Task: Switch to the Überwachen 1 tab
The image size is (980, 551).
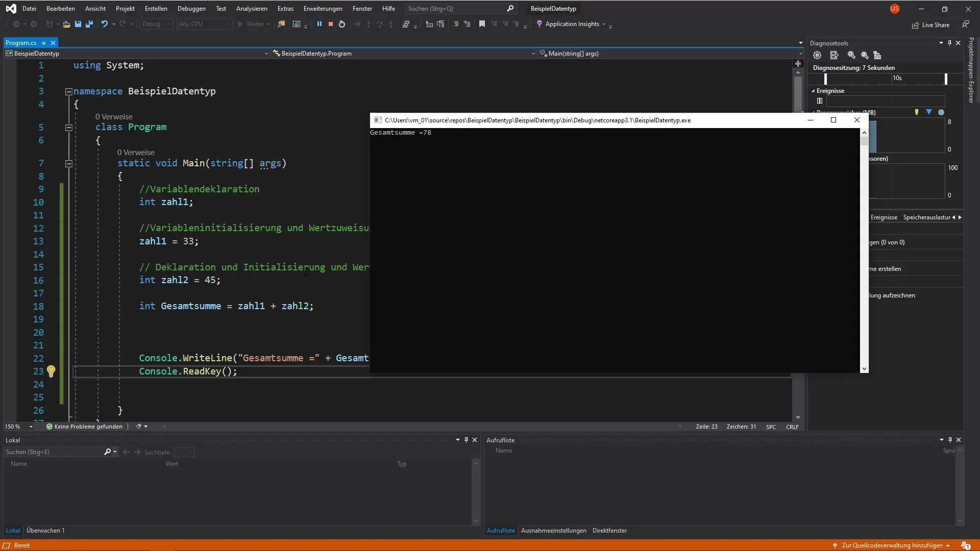Action: click(x=45, y=531)
